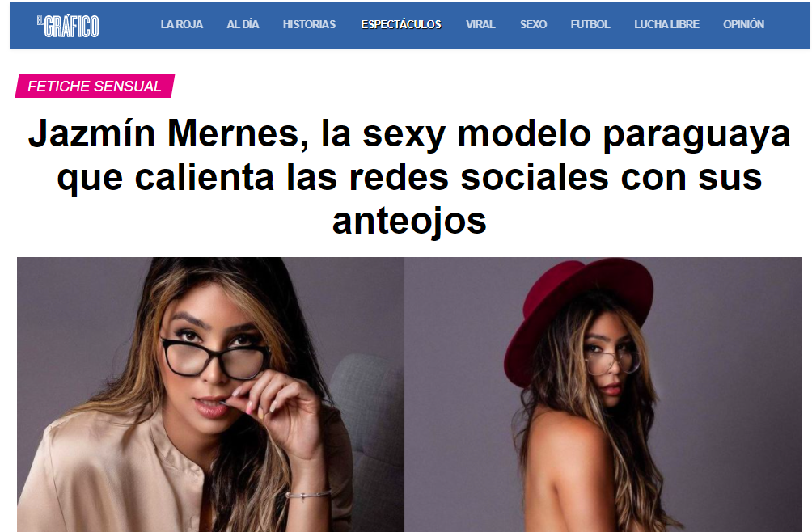The height and width of the screenshot is (532, 812).
Task: Click the word anteojos in headline
Action: click(409, 221)
